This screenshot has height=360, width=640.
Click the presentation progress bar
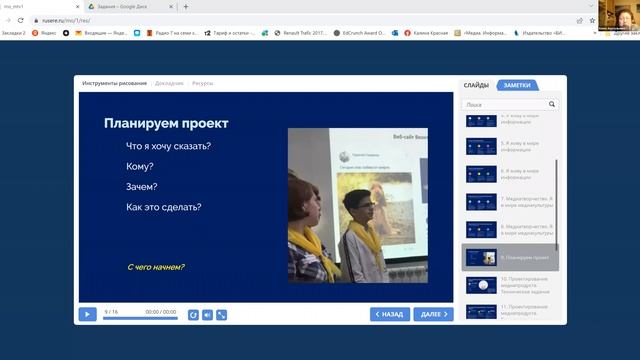[x=140, y=318]
